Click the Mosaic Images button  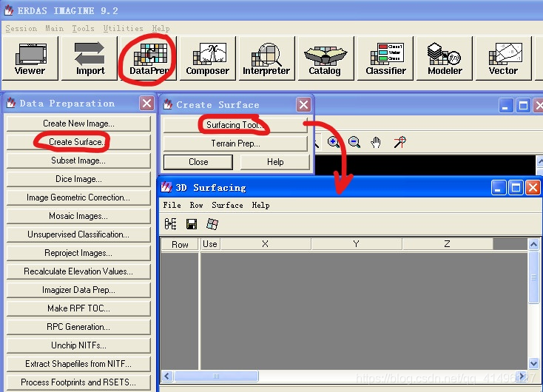pos(78,216)
